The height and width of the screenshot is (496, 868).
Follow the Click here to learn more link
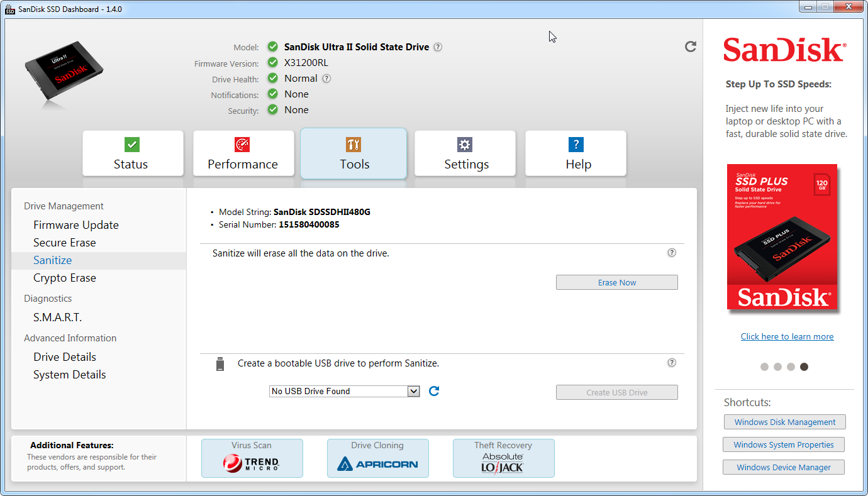pyautogui.click(x=787, y=336)
